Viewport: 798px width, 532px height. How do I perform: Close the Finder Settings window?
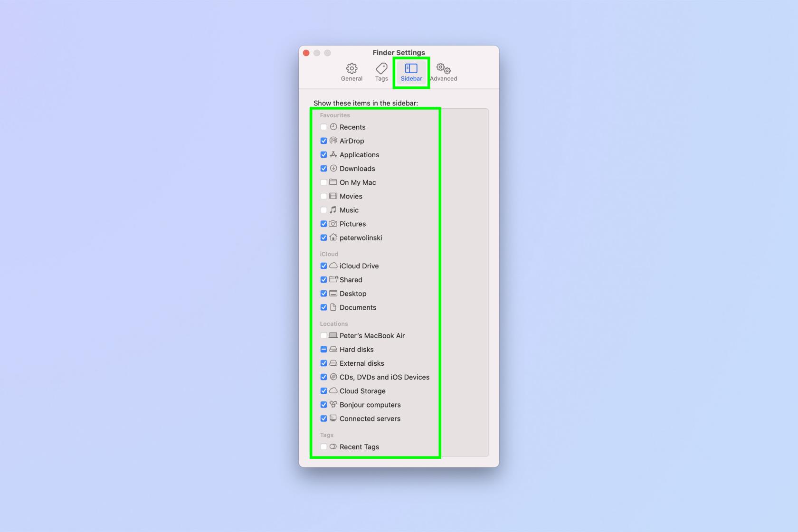[306, 53]
